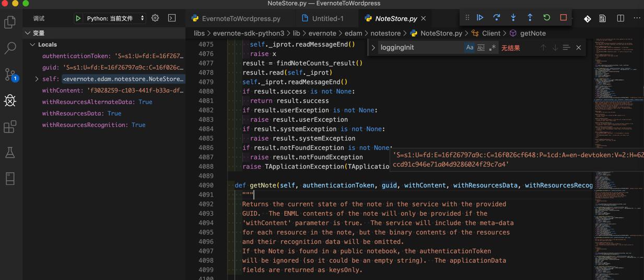The width and height of the screenshot is (644, 280).
Task: Open the Test flask view
Action: click(10, 153)
